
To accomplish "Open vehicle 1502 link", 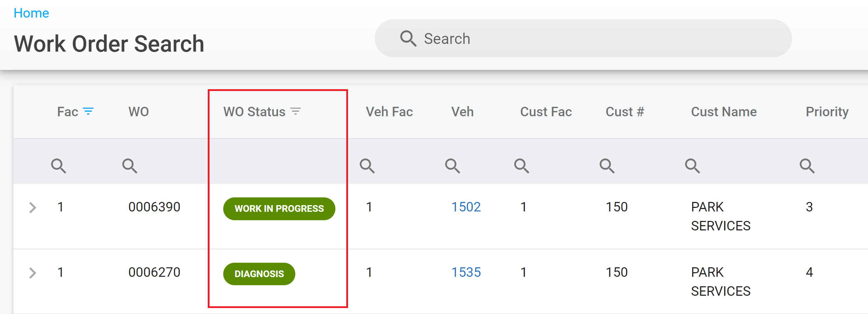I will 466,207.
